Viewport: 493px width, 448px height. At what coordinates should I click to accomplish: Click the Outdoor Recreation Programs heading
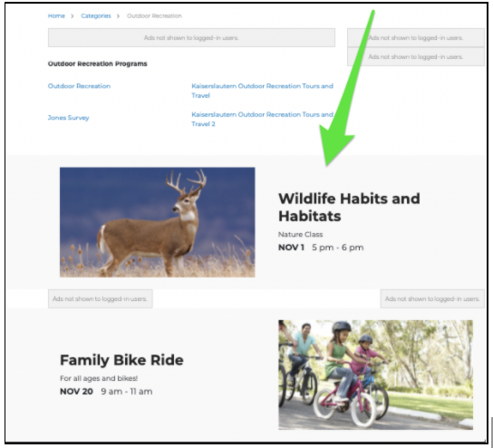[x=98, y=63]
